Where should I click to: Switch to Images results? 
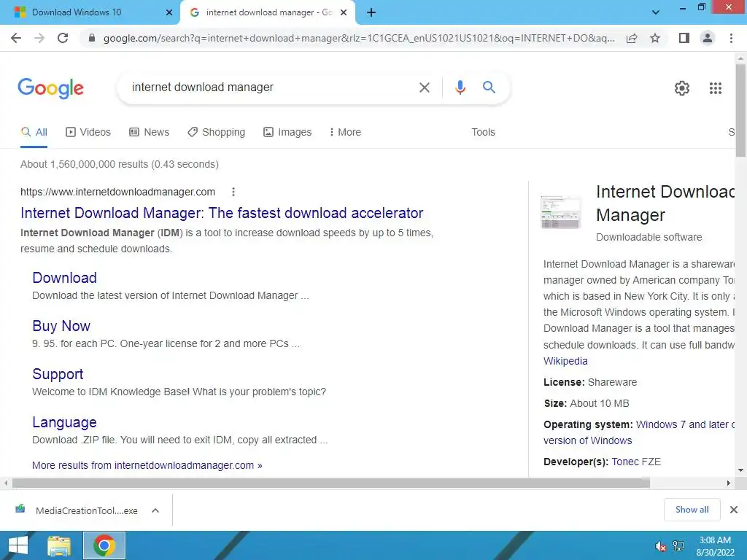tap(287, 132)
